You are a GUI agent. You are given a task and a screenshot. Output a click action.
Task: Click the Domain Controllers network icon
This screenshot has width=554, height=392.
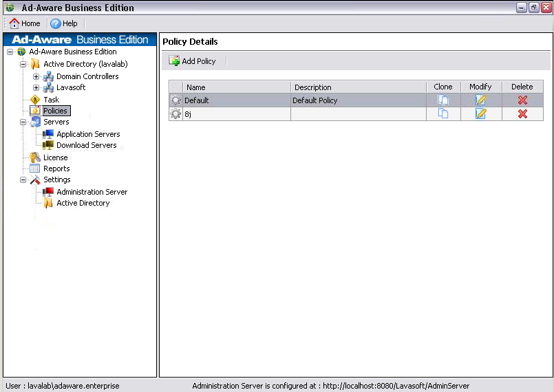click(48, 76)
